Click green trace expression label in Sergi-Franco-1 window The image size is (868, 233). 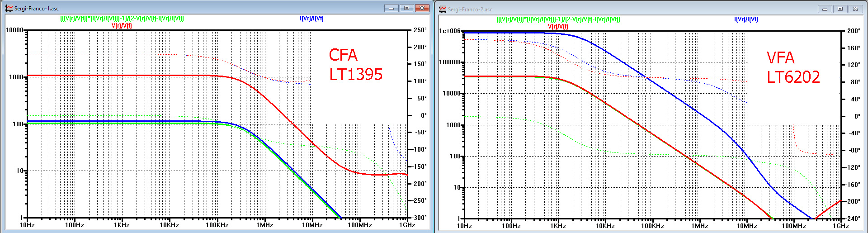point(122,19)
